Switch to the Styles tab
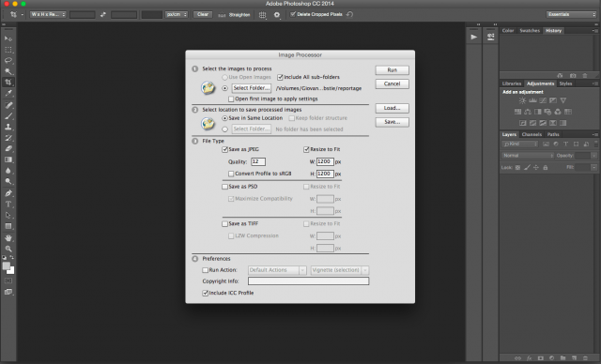 click(565, 83)
